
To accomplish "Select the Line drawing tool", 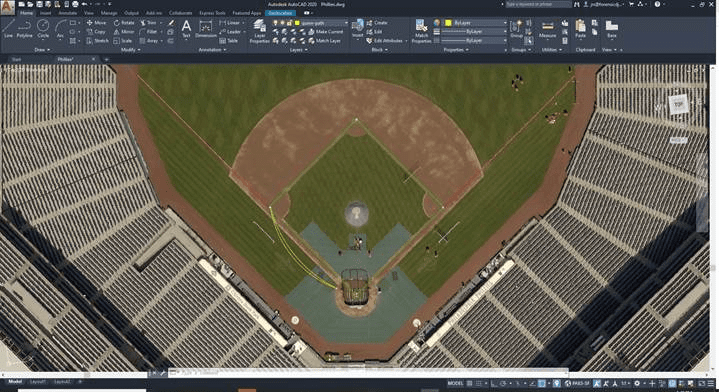I will coord(8,29).
